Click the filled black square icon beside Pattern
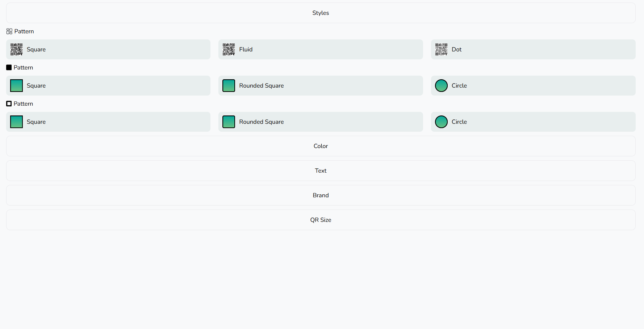 pyautogui.click(x=9, y=68)
